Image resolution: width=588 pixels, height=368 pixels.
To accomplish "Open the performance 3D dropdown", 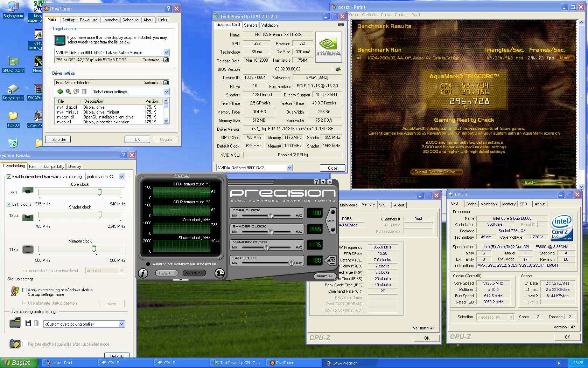I will tap(121, 177).
